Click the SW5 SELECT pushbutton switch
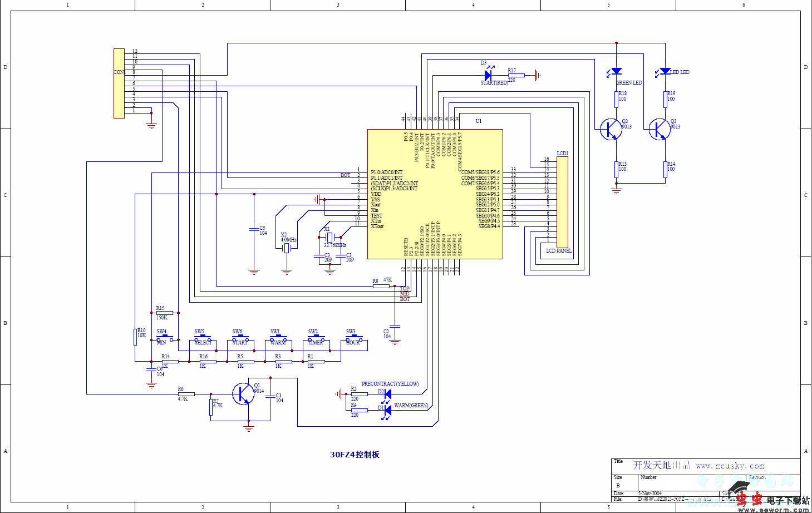 [202, 338]
